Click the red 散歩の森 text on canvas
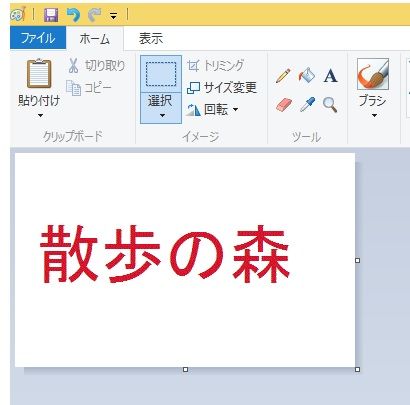This screenshot has height=405, width=410. coord(165,254)
